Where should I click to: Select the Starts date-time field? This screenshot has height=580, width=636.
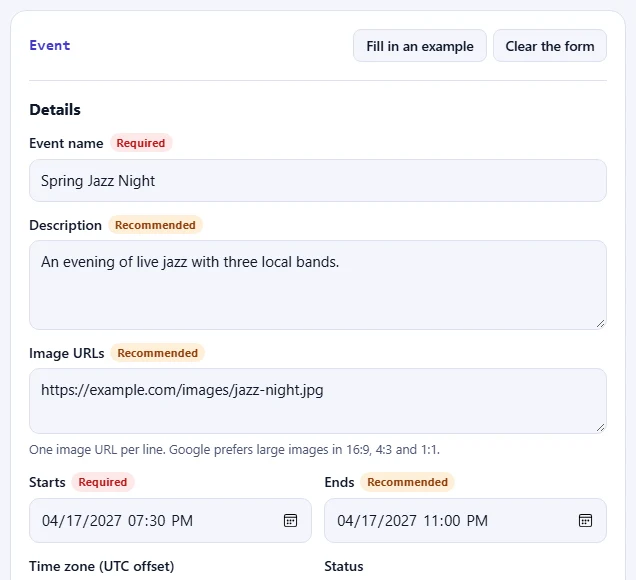(x=170, y=520)
